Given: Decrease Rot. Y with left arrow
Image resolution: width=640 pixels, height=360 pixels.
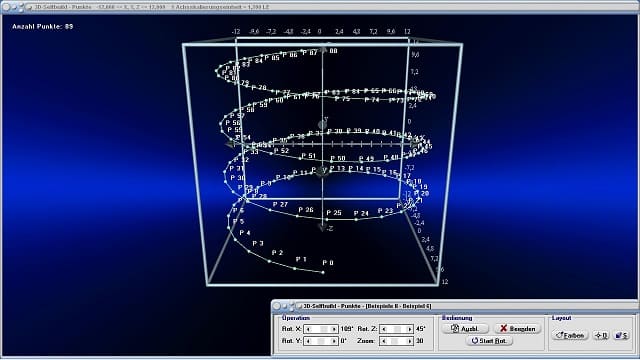Looking at the screenshot, I should 308,341.
